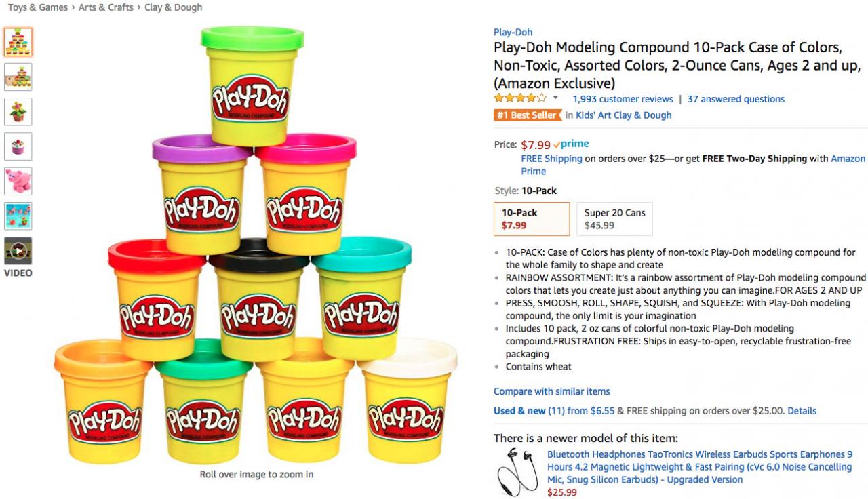Open Compare with similar items

(551, 391)
